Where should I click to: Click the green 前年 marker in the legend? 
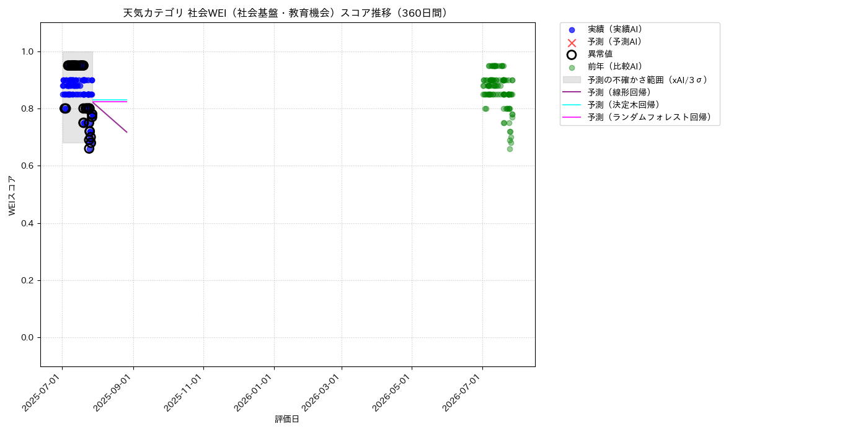click(572, 68)
